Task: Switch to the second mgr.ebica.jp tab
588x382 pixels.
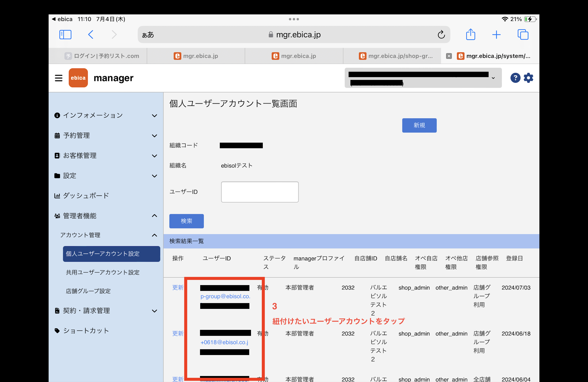Action: pyautogui.click(x=294, y=56)
